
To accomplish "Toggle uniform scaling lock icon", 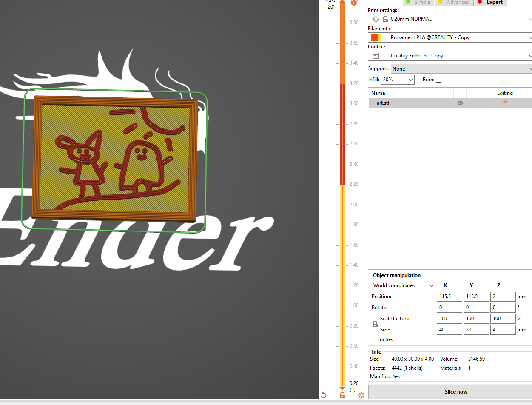I will pyautogui.click(x=375, y=324).
